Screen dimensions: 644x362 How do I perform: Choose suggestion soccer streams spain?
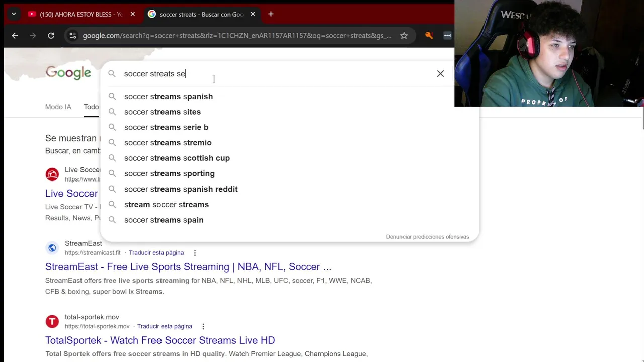click(289, 220)
